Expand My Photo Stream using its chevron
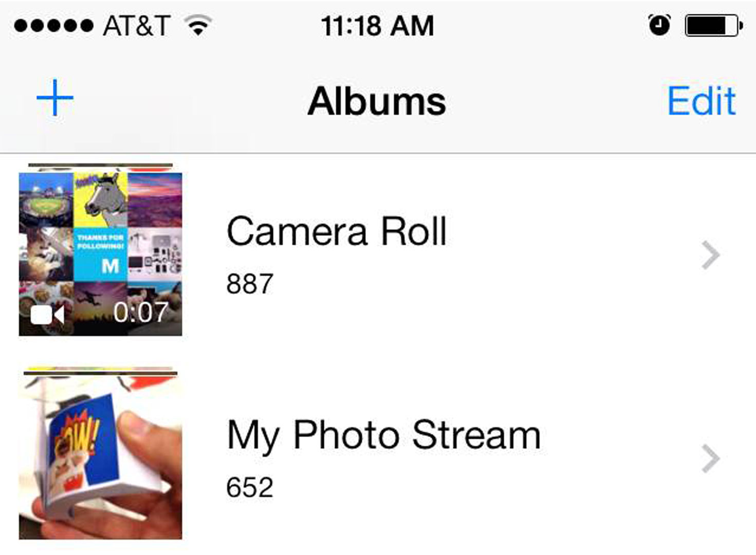 (710, 459)
